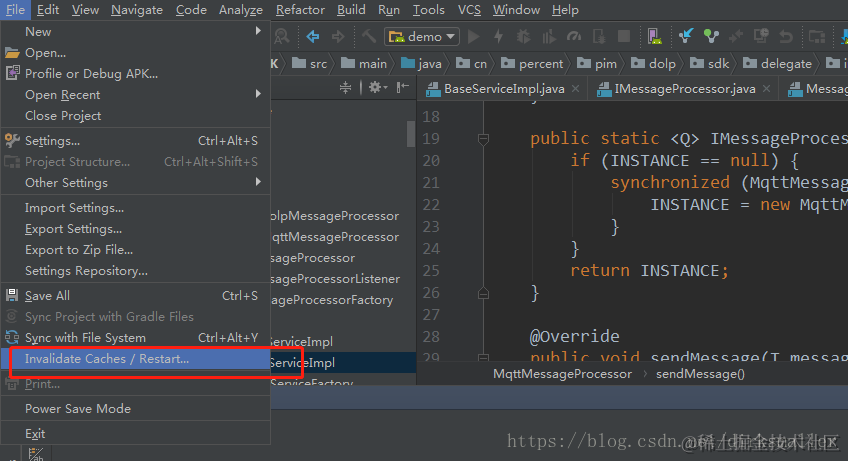
Task: Open the demo run configuration dropdown
Action: (422, 37)
